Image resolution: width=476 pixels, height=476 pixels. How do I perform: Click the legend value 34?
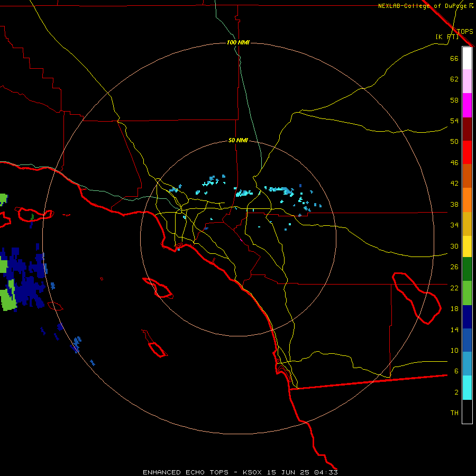click(454, 225)
